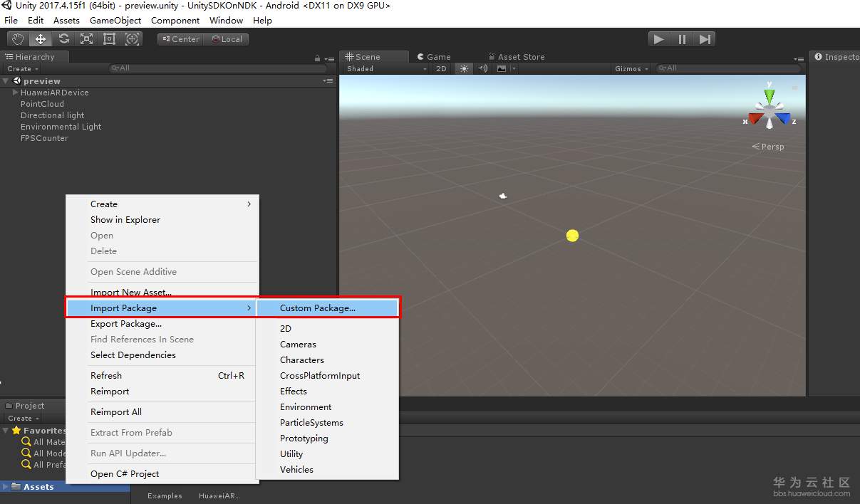
Task: Choose Vehicles package in submenu
Action: (x=327, y=470)
